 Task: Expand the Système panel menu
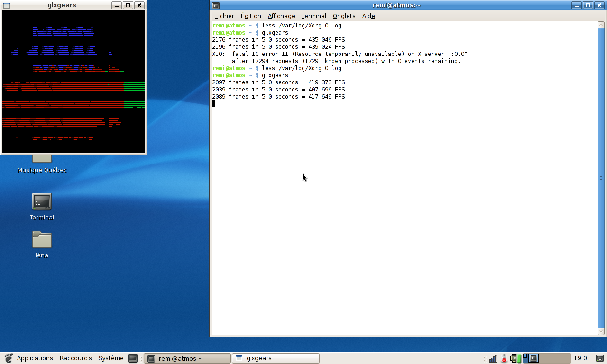(111, 358)
